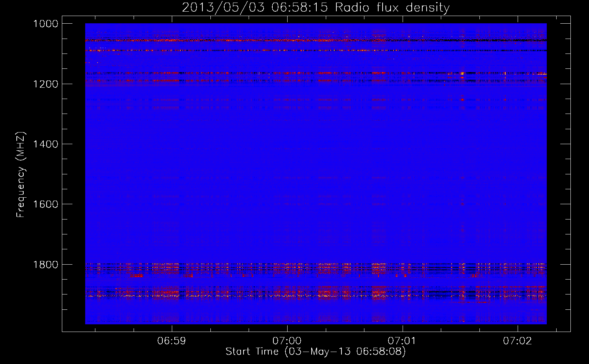Click the 07:01 time tick label
Image resolution: width=589 pixels, height=364 pixels.
[402, 341]
